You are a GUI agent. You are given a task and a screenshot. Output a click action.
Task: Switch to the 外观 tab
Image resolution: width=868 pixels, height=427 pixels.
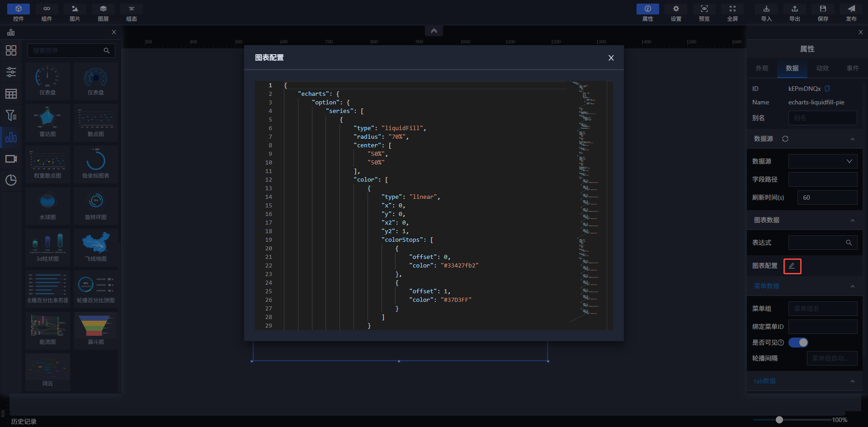pyautogui.click(x=762, y=68)
